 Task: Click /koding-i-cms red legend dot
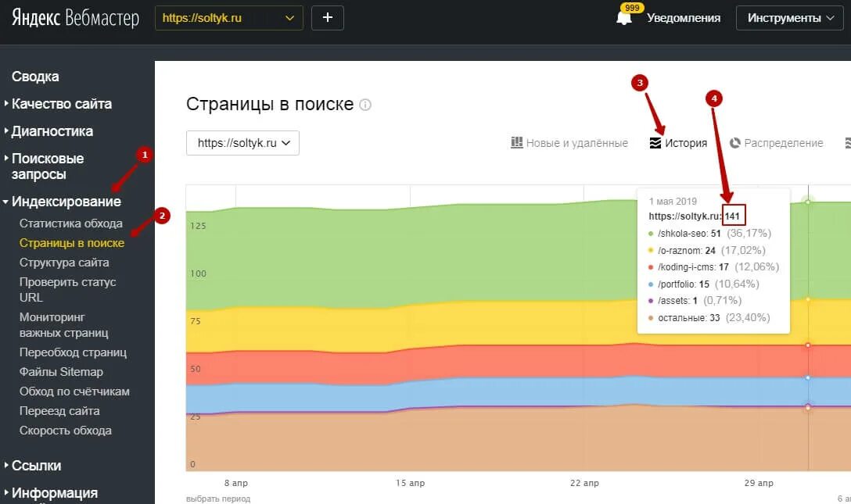click(x=651, y=267)
